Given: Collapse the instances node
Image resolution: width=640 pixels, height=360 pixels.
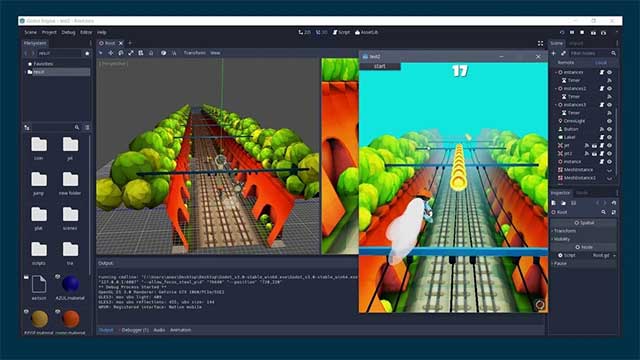Looking at the screenshot, I should click(x=556, y=72).
